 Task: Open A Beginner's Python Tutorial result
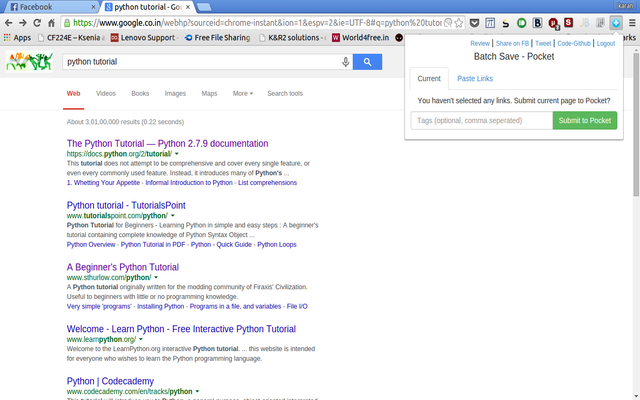(123, 267)
